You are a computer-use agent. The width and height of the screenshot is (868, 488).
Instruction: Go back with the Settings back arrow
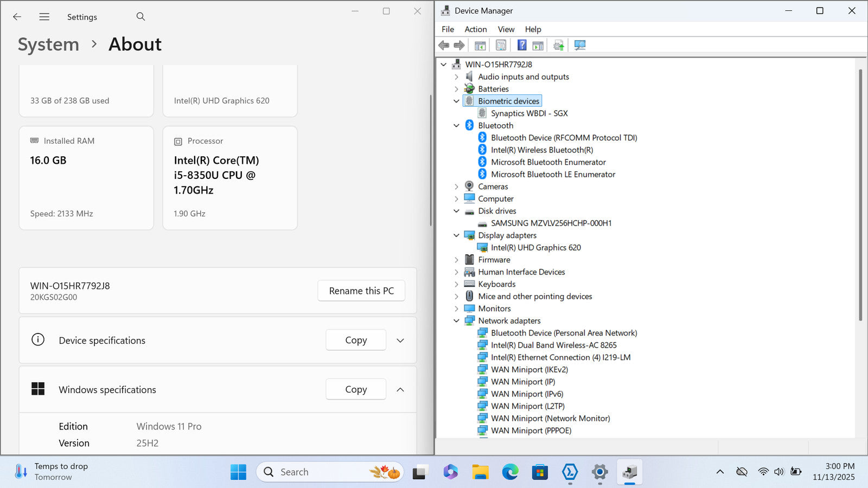(17, 17)
